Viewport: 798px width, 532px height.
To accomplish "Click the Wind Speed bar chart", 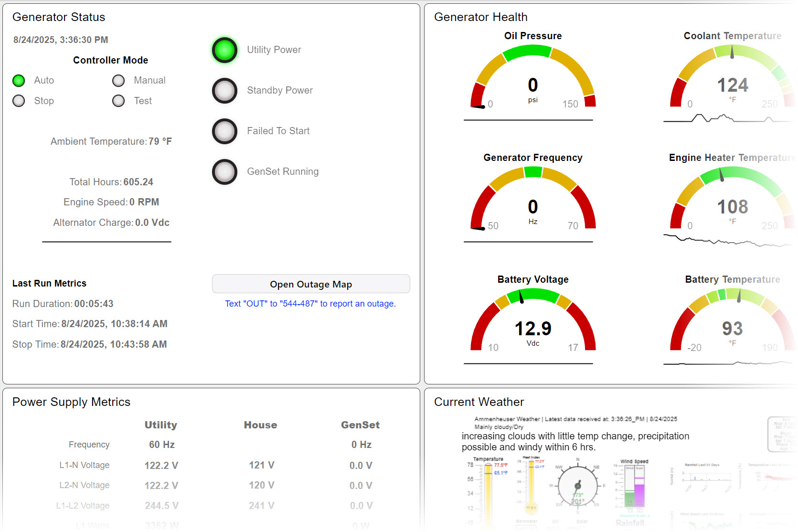I will [635, 486].
